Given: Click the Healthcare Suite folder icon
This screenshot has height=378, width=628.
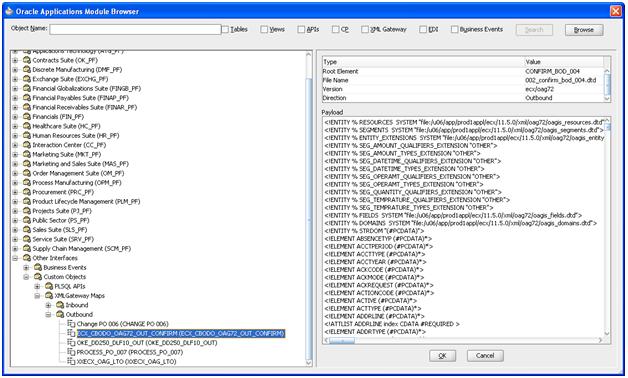Looking at the screenshot, I should [x=26, y=126].
